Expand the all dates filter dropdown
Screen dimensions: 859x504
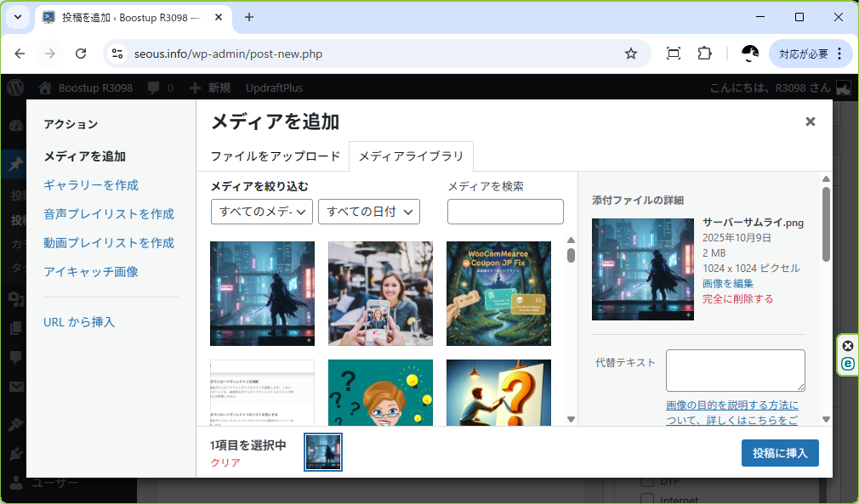pos(368,212)
